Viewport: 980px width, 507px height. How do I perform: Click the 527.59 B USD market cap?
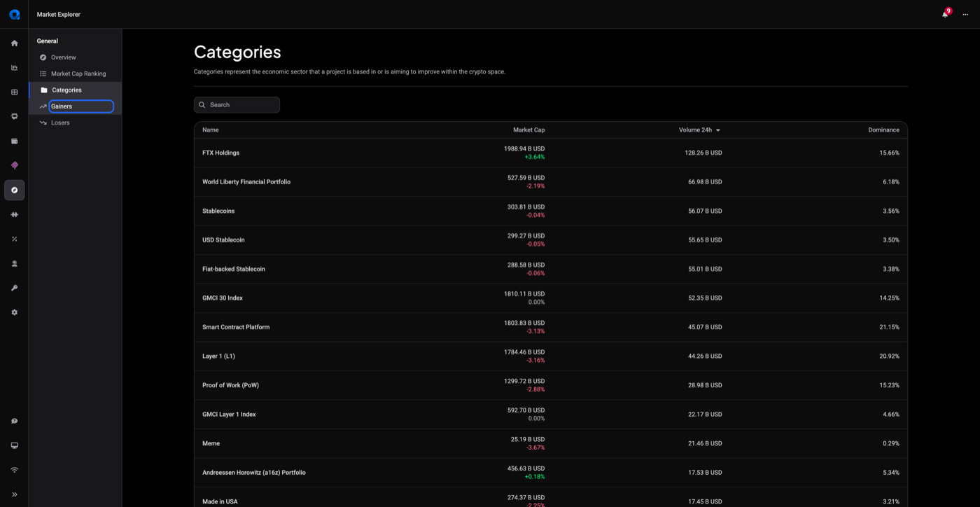coord(526,178)
